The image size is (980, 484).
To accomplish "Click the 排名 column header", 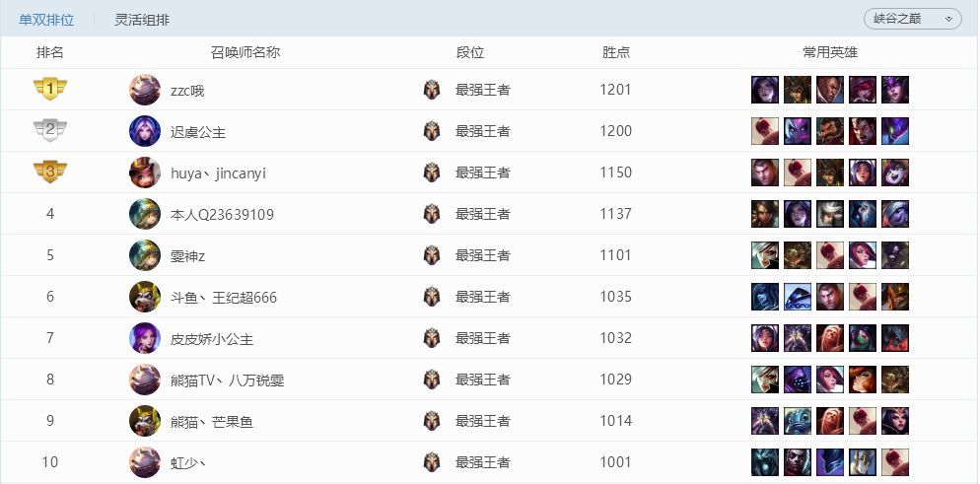I will (50, 52).
